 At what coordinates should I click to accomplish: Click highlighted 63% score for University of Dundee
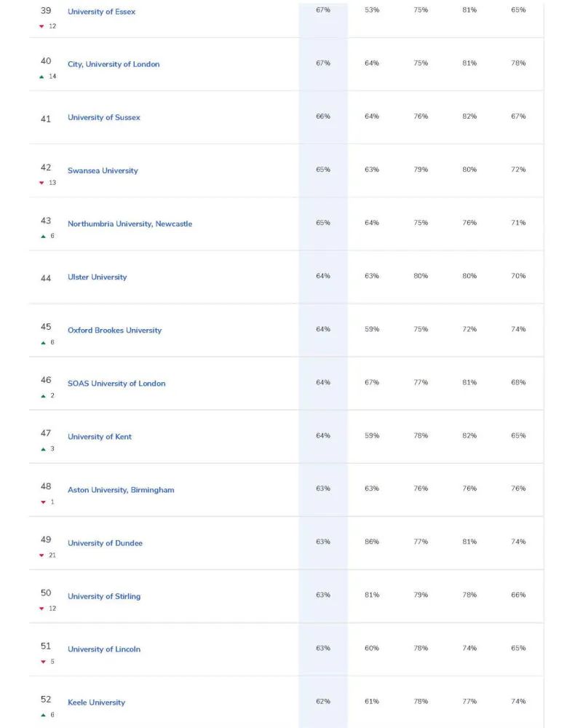323,542
